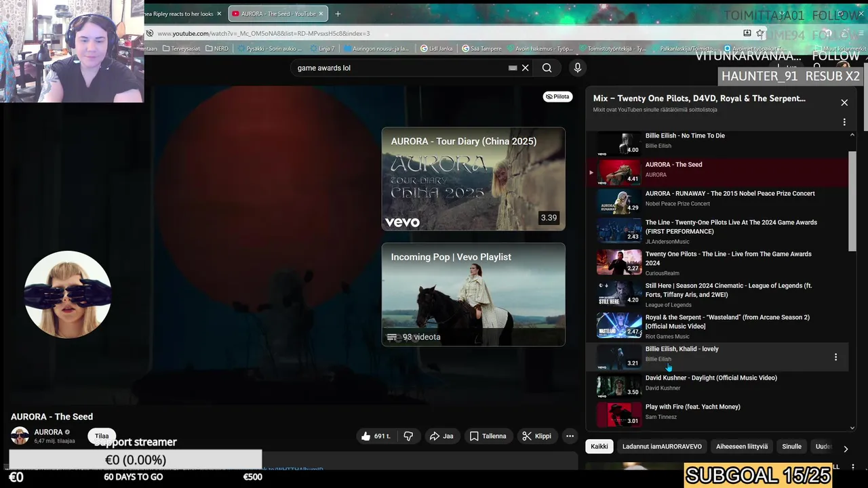This screenshot has width=868, height=488.
Task: Open the NERD bookmarks folder
Action: 217,49
